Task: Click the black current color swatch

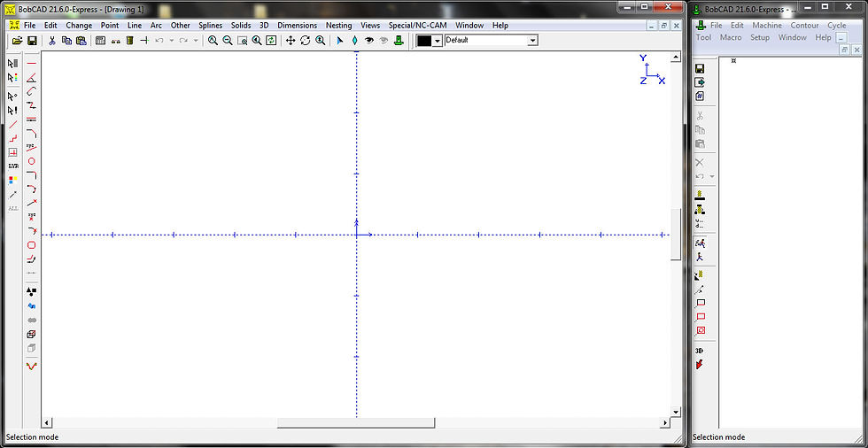Action: pyautogui.click(x=424, y=41)
